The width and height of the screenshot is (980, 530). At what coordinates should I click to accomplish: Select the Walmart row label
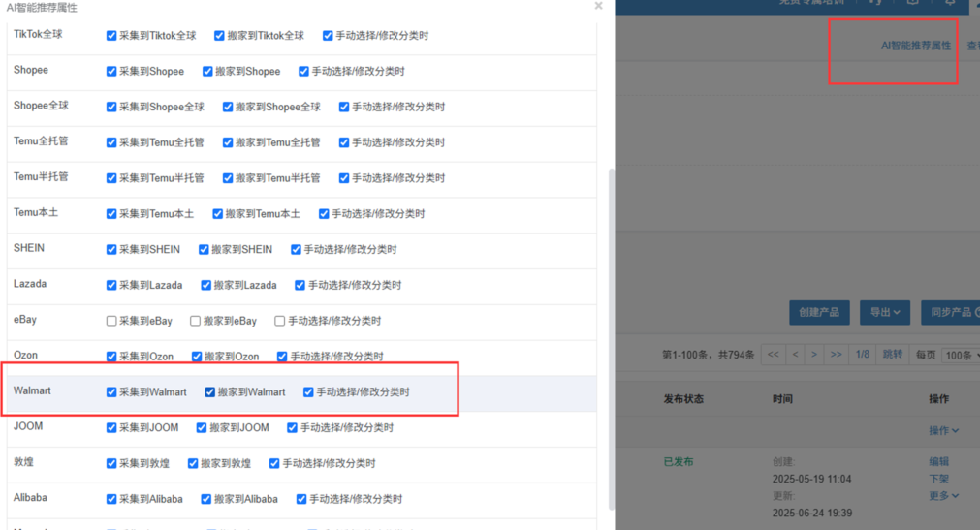pyautogui.click(x=33, y=390)
